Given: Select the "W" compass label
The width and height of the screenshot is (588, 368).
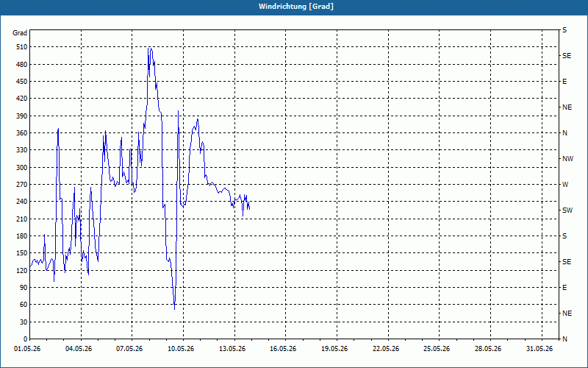Looking at the screenshot, I should (x=565, y=185).
